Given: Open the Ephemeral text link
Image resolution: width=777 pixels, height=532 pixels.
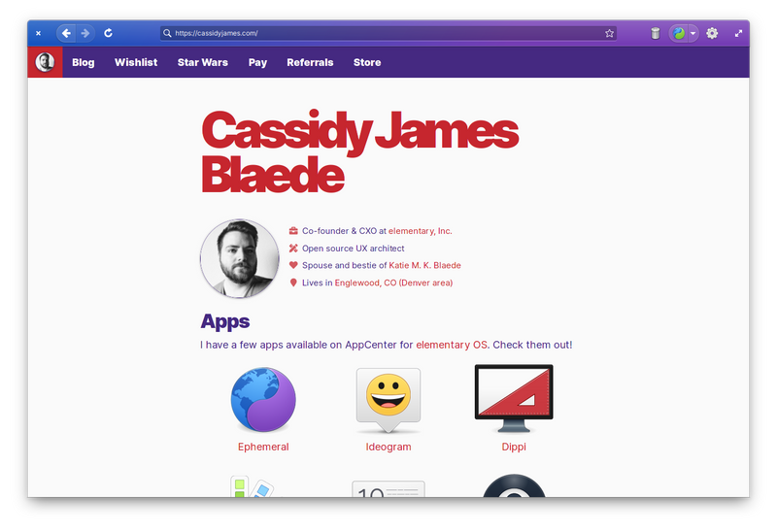Looking at the screenshot, I should click(263, 447).
